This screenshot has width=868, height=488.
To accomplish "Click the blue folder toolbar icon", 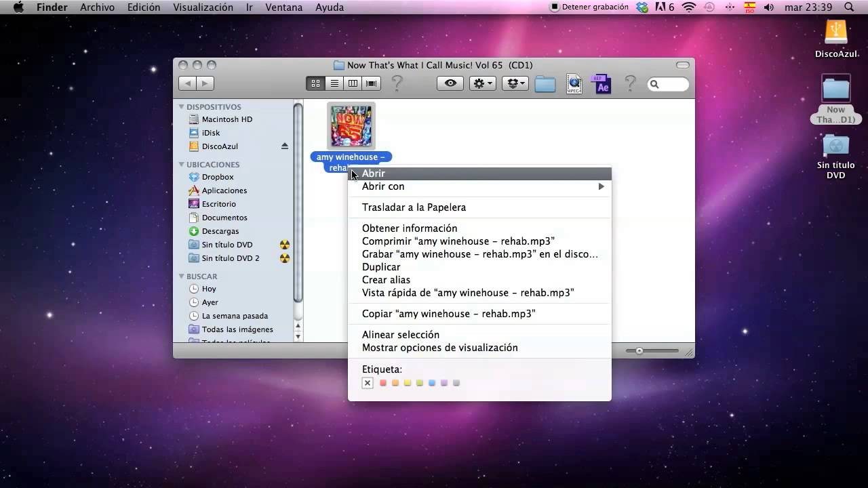I will point(545,84).
